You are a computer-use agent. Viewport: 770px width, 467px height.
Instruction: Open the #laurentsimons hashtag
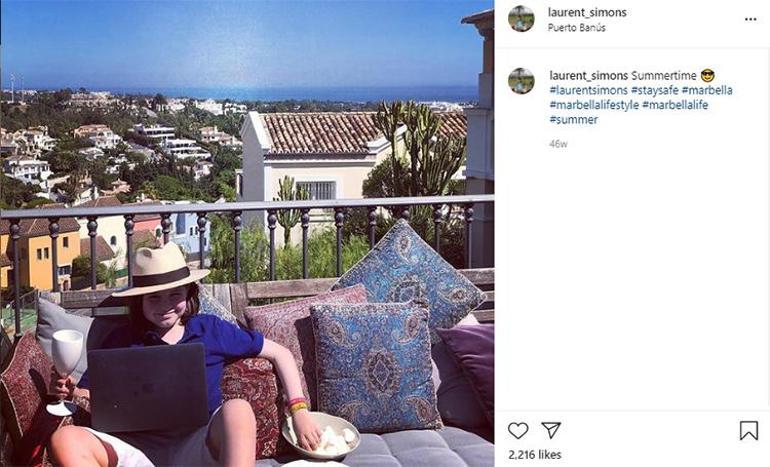pos(588,90)
